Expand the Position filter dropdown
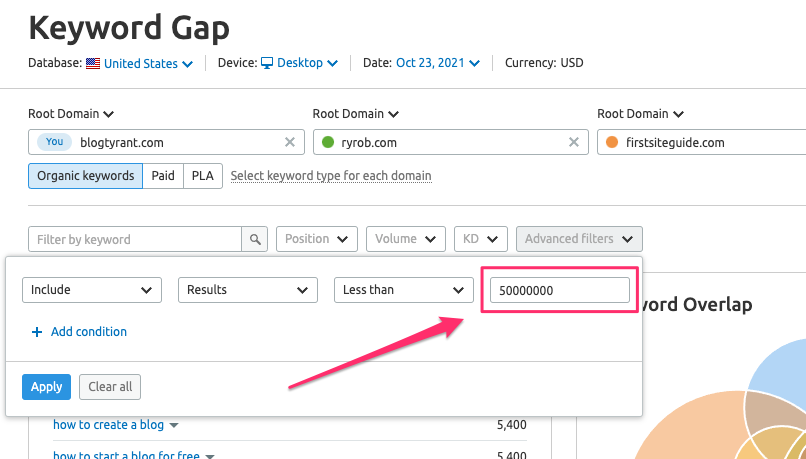 pyautogui.click(x=317, y=239)
